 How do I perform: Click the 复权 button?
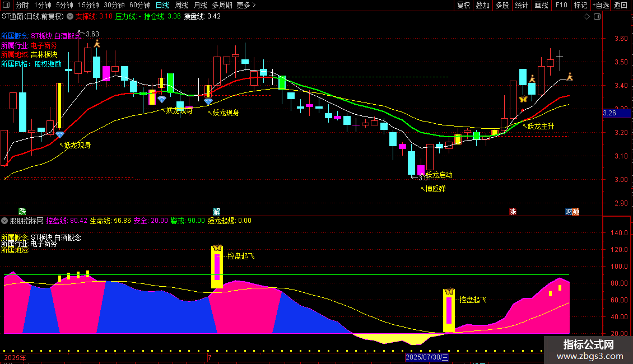click(463, 5)
